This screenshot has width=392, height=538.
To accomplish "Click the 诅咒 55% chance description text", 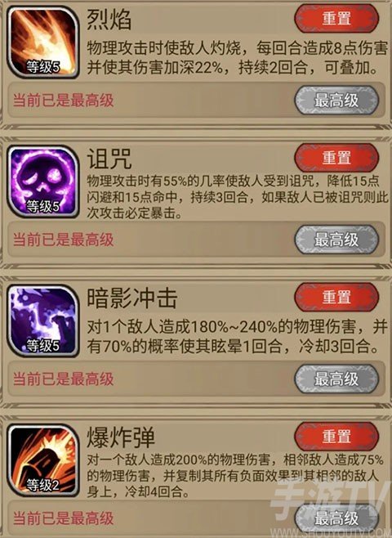I will [x=237, y=197].
